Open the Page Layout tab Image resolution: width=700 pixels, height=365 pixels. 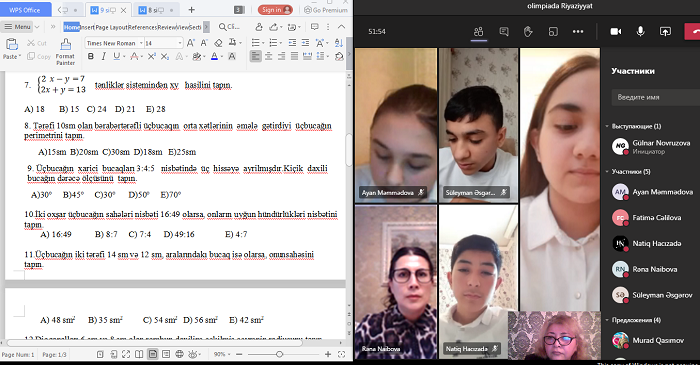click(111, 27)
